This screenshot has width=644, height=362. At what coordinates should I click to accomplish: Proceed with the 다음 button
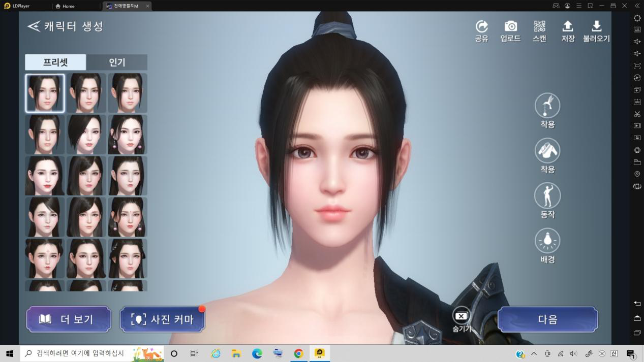[547, 319]
